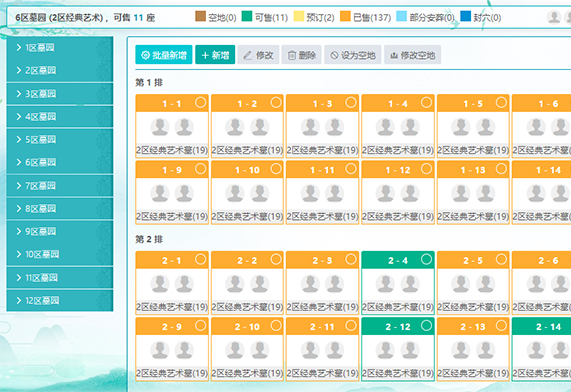
Task: Click the 批量新增 button
Action: 164,55
